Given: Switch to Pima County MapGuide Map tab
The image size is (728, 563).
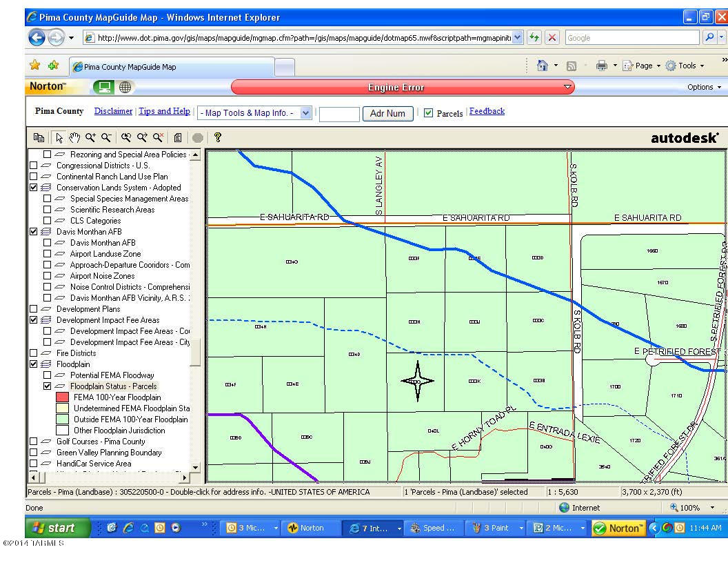Looking at the screenshot, I should (x=172, y=67).
